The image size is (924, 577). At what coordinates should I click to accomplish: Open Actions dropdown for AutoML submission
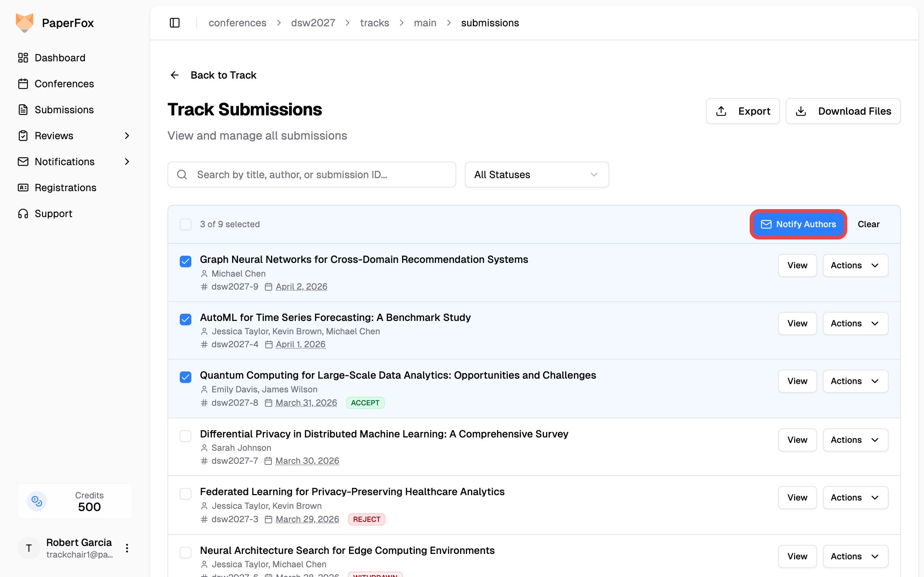coord(855,323)
